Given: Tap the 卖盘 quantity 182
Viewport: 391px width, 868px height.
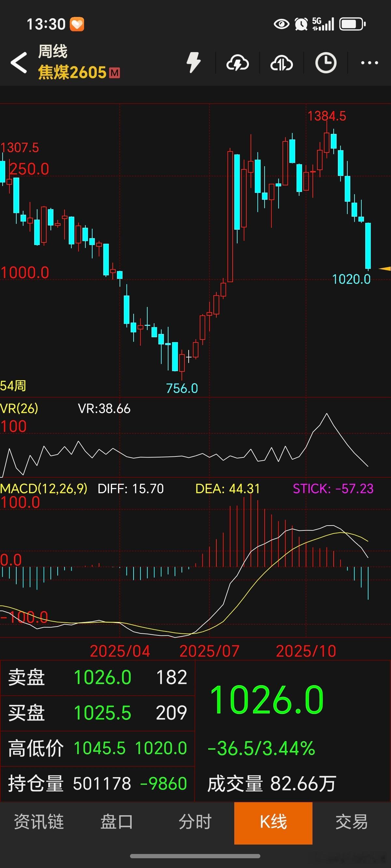Looking at the screenshot, I should (x=172, y=677).
